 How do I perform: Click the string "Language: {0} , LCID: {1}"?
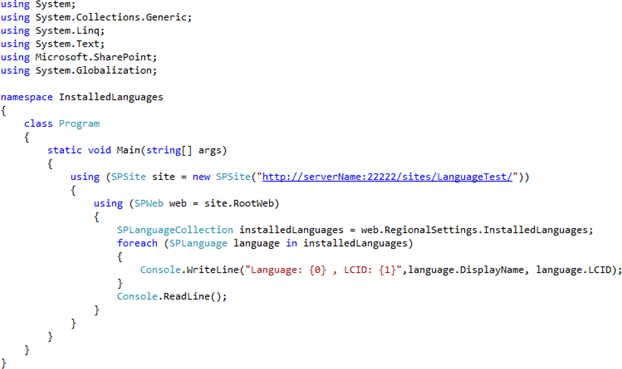pos(323,270)
